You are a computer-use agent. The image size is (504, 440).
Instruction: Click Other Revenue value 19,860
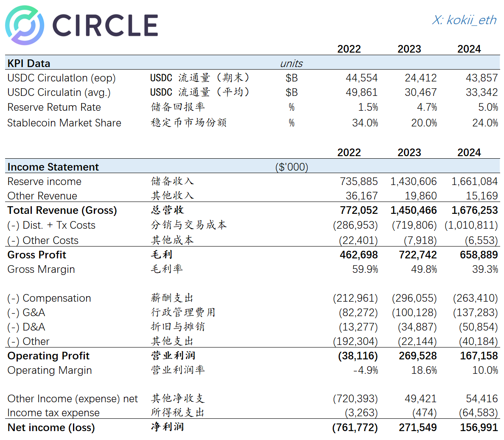click(420, 196)
